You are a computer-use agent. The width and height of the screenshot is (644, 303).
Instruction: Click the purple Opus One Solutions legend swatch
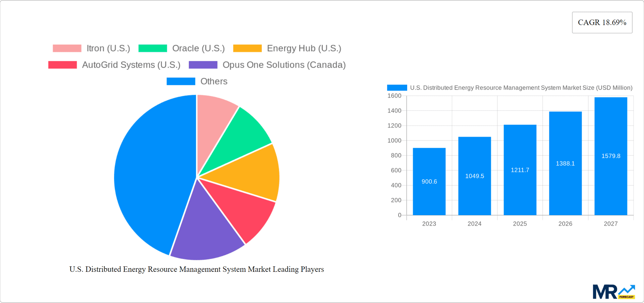[x=203, y=64]
